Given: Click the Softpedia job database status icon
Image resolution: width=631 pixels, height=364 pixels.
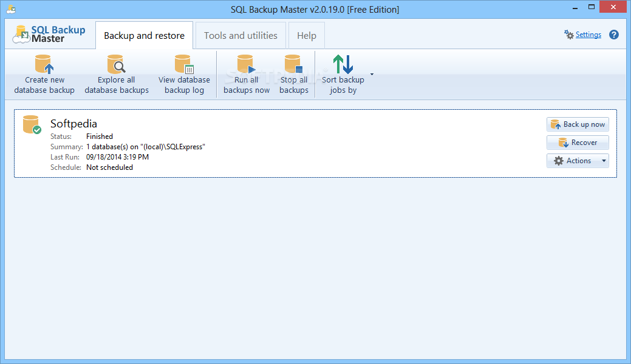Looking at the screenshot, I should [x=32, y=125].
